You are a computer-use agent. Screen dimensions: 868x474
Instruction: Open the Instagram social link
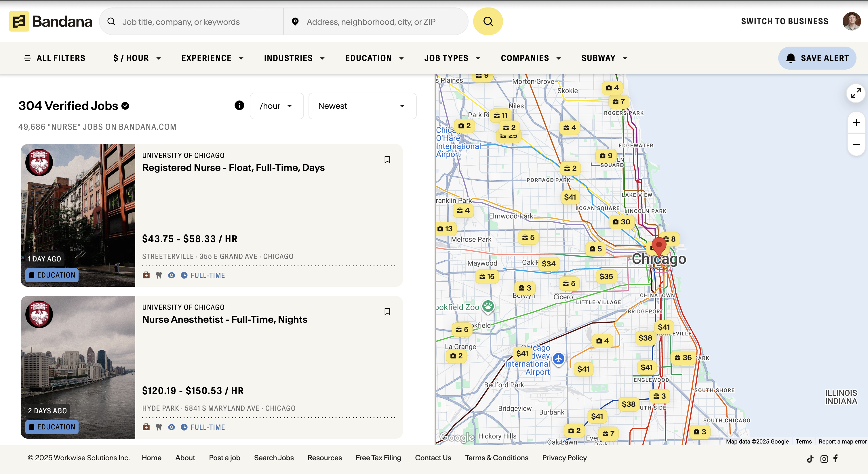(x=824, y=459)
